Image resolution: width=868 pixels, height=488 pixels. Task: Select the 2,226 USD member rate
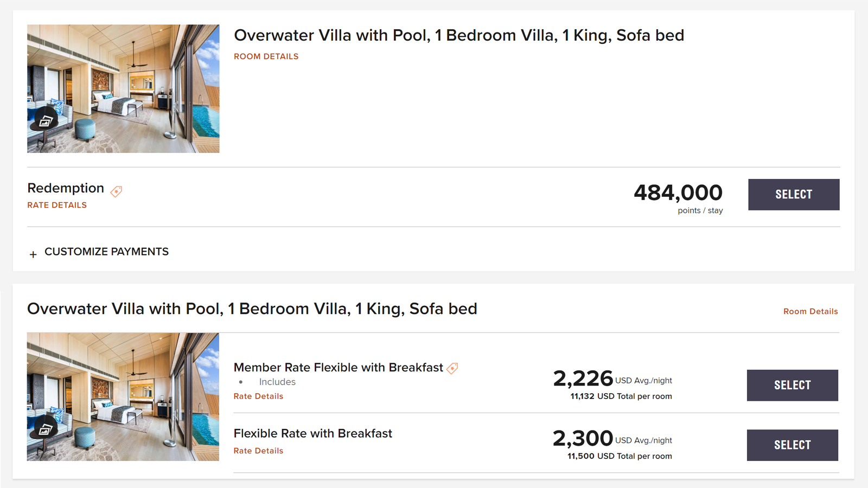pyautogui.click(x=792, y=386)
